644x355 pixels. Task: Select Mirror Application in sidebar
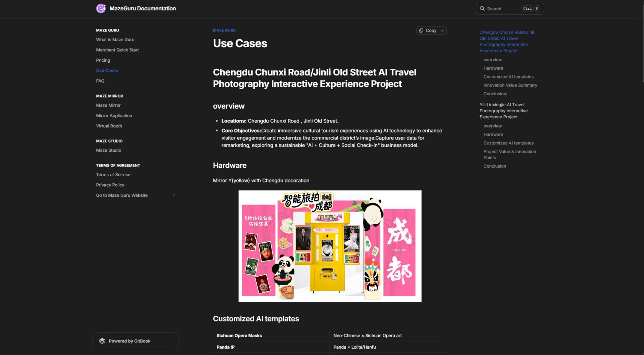(x=114, y=116)
